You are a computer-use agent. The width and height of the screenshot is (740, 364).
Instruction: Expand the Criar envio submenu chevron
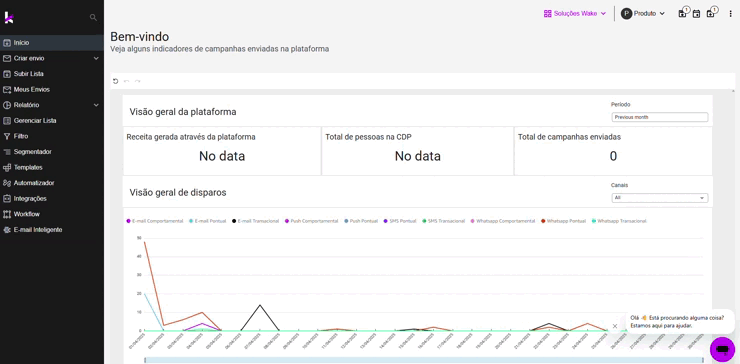[x=96, y=59]
